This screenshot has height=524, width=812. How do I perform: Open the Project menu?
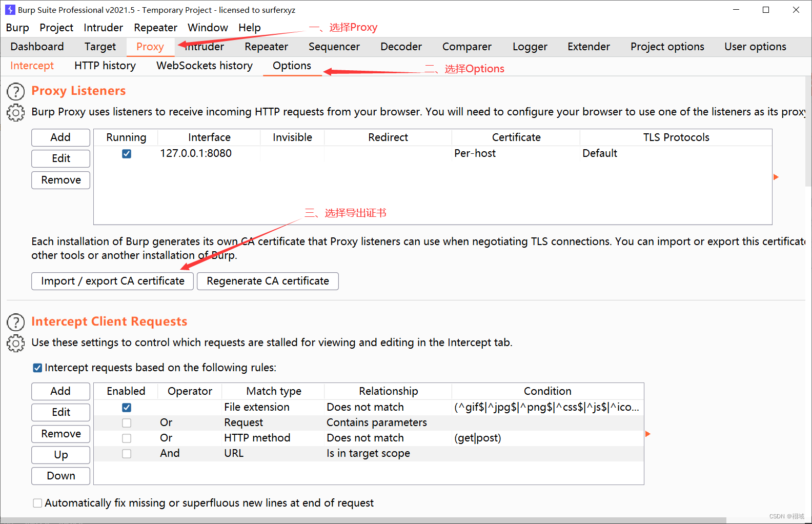(56, 28)
